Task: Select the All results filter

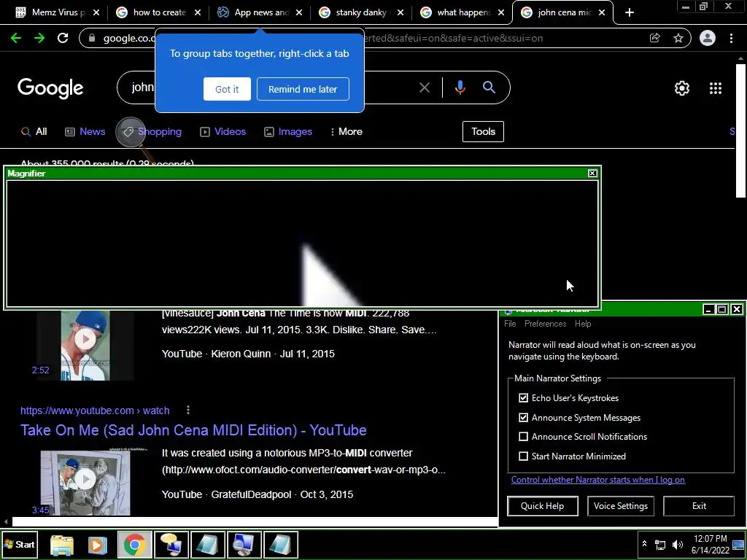Action: (x=34, y=131)
